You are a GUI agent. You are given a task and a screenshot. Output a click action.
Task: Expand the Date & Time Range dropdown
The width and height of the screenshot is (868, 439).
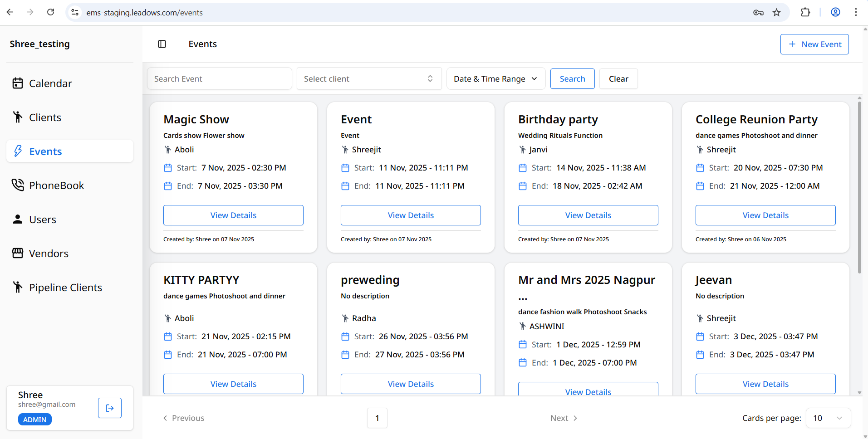[495, 79]
